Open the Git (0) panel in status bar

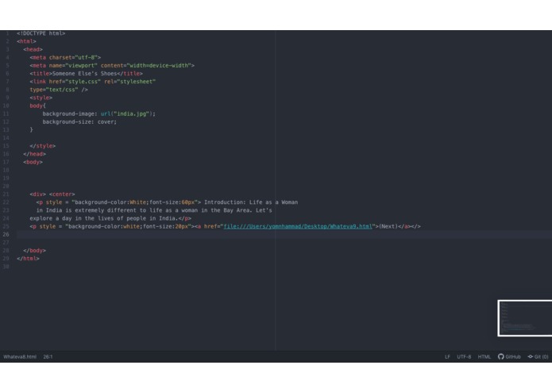(x=538, y=356)
